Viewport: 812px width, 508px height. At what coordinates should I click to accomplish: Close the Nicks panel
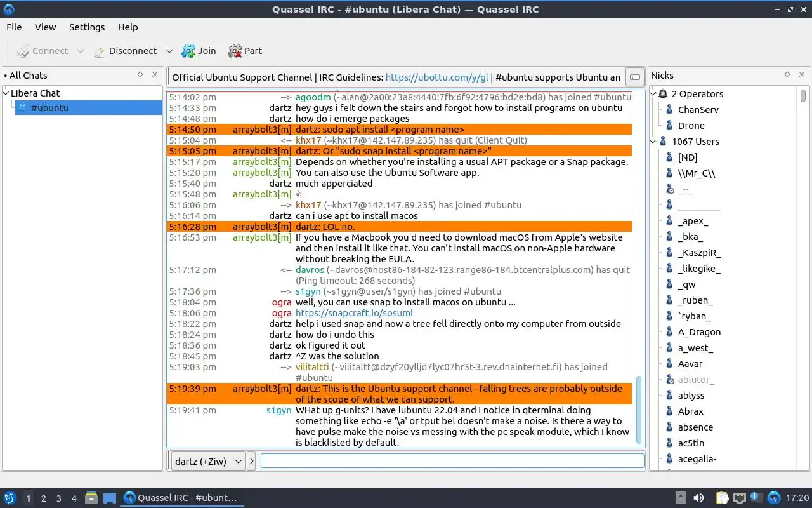[x=802, y=74]
